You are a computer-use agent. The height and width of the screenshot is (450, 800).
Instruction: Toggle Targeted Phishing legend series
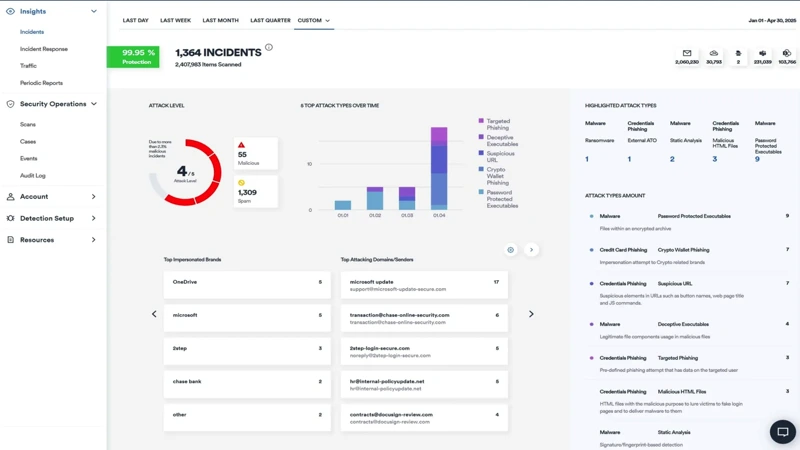pos(481,121)
